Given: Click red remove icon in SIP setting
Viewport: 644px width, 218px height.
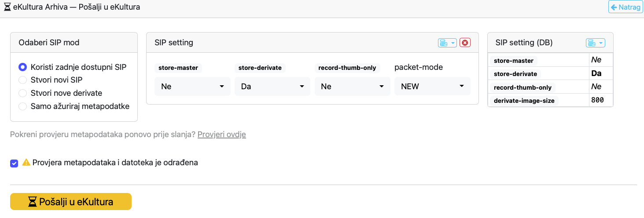Looking at the screenshot, I should pos(465,43).
